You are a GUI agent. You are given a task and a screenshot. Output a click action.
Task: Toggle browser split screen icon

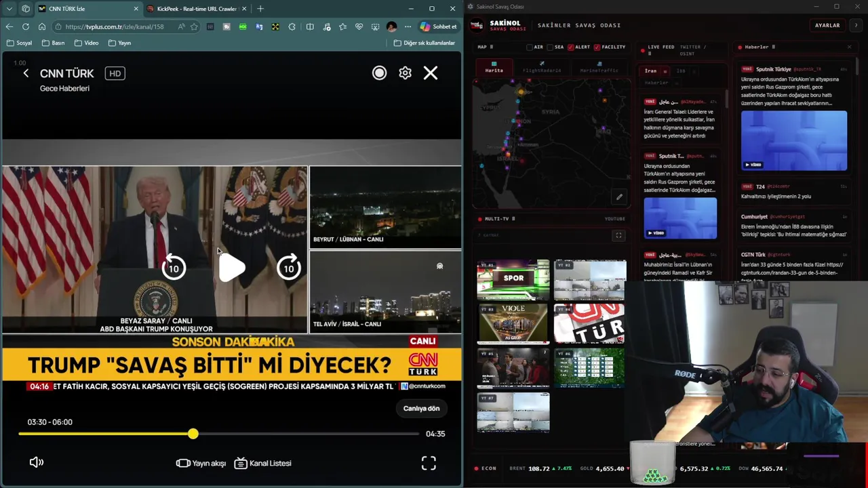pyautogui.click(x=310, y=26)
